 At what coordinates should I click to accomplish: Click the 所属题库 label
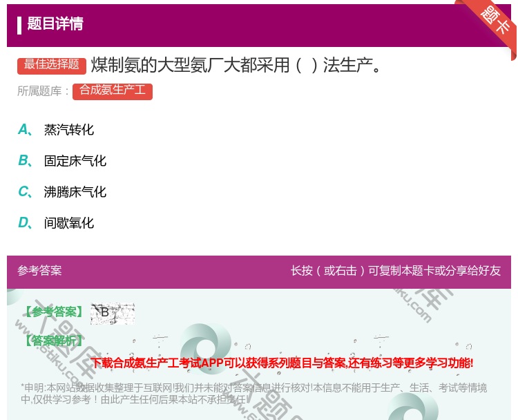[x=44, y=91]
